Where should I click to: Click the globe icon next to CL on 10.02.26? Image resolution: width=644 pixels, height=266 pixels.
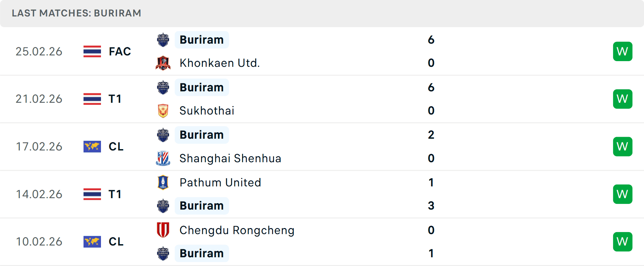(92, 241)
